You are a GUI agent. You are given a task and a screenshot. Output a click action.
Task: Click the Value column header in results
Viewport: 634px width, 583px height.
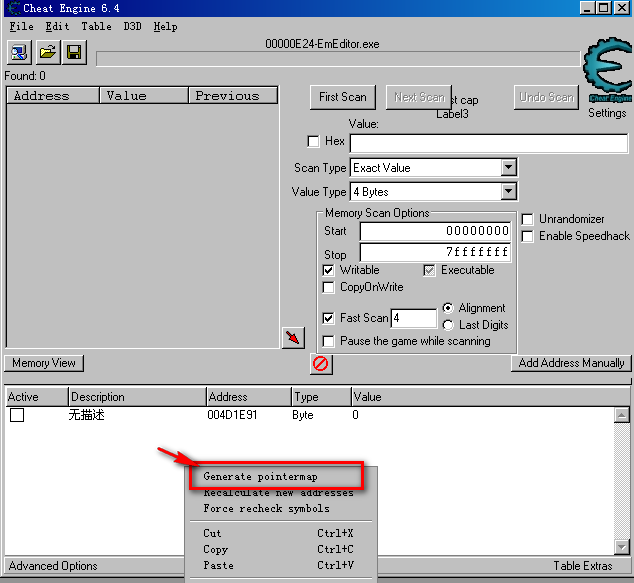[x=144, y=96]
